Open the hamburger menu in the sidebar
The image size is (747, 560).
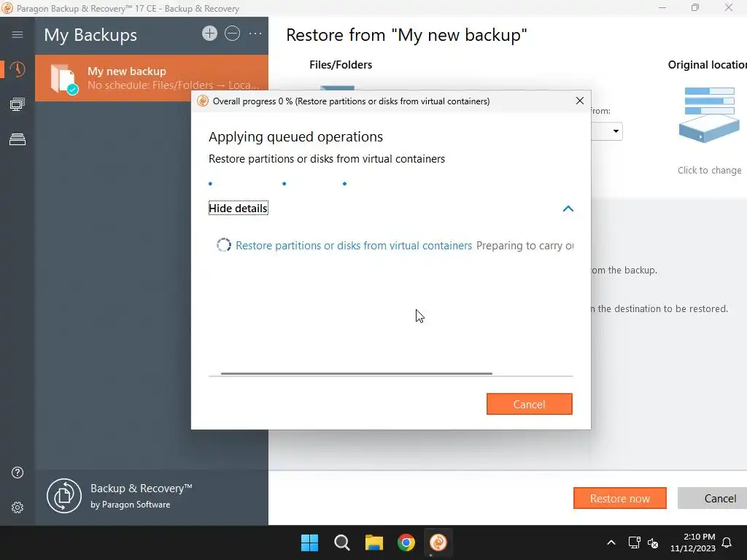[18, 34]
